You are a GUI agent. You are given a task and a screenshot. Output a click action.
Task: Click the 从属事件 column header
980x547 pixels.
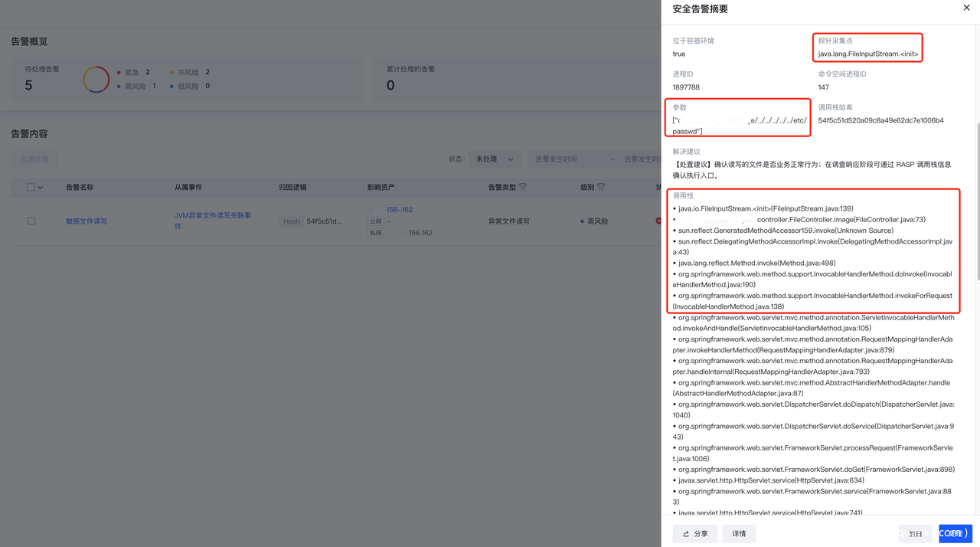[188, 187]
